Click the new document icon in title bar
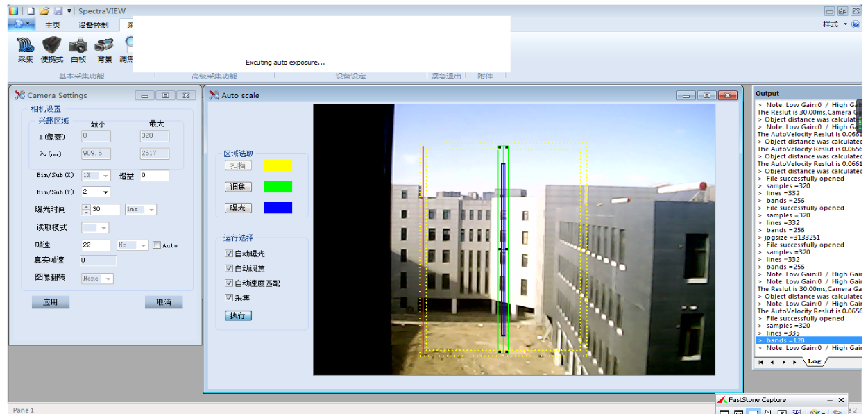 coord(31,11)
